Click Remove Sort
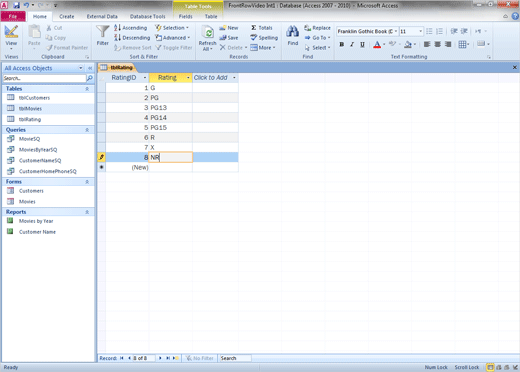The width and height of the screenshot is (520, 372). [133, 48]
